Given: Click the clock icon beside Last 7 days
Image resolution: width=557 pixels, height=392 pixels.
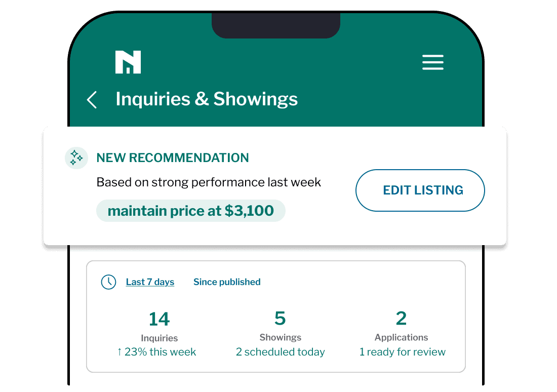Looking at the screenshot, I should pos(108,282).
